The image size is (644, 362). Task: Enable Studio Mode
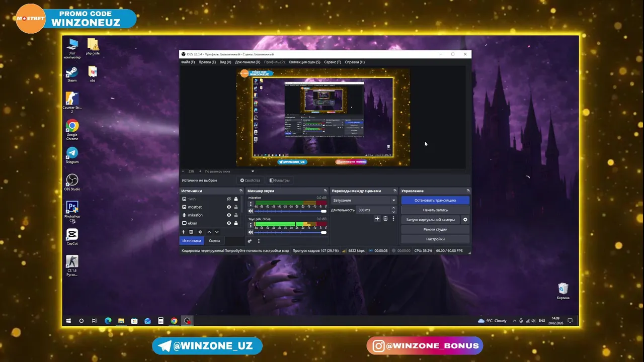pos(435,229)
